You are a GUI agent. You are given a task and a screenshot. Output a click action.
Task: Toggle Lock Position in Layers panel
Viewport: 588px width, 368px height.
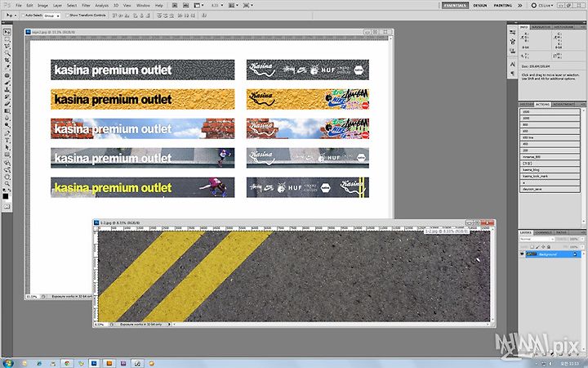point(543,247)
